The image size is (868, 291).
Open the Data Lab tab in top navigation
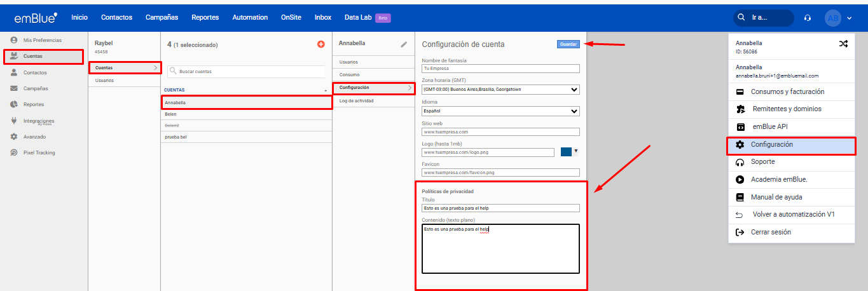click(x=359, y=17)
